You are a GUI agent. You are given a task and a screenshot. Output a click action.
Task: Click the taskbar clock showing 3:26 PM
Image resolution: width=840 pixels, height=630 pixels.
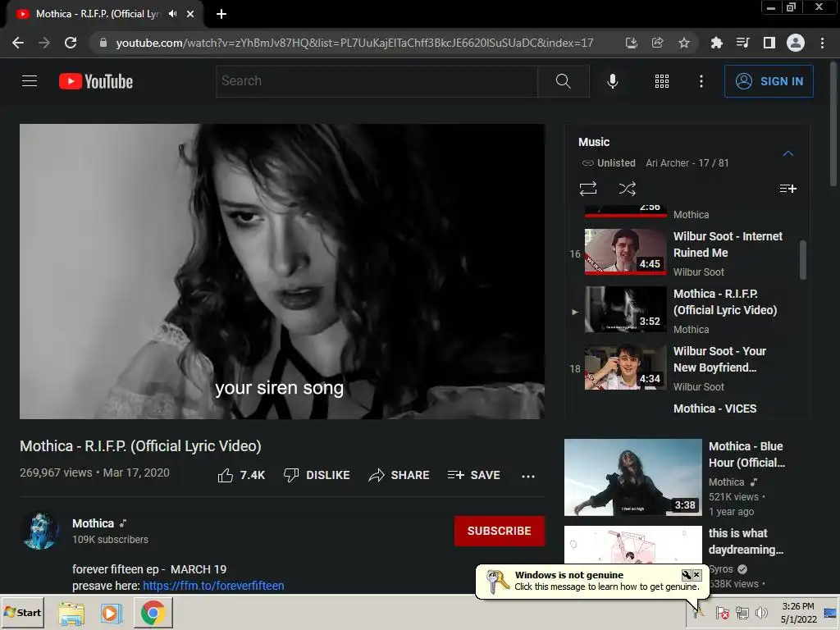tap(797, 613)
